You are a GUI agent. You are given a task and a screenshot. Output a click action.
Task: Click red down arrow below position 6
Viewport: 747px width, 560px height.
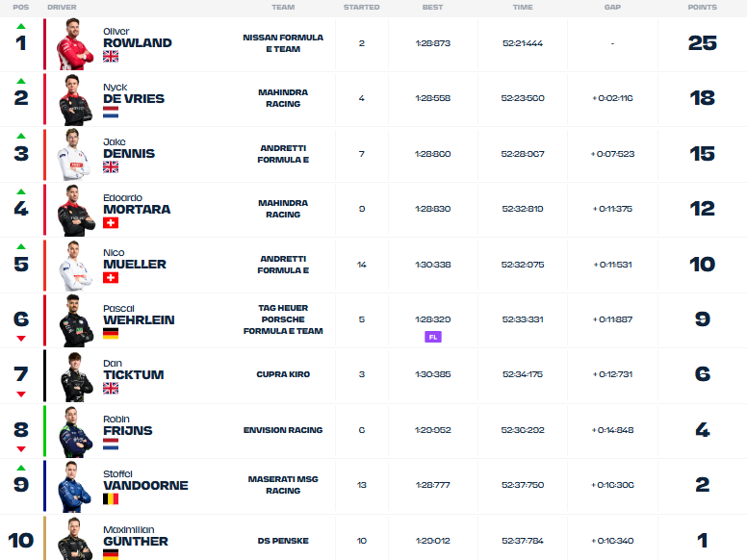[x=21, y=339]
